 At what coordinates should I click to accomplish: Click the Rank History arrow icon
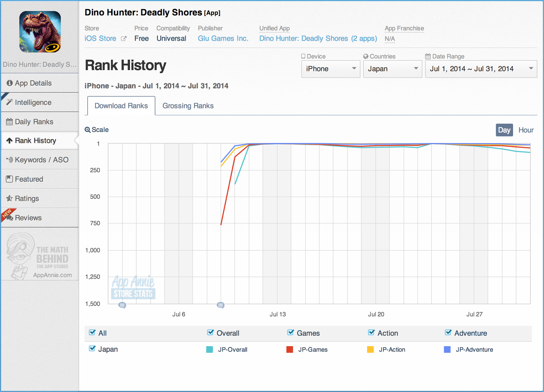[10, 141]
